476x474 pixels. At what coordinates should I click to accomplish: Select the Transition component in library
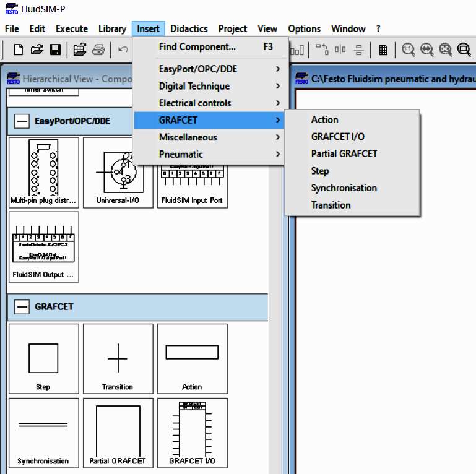point(118,359)
